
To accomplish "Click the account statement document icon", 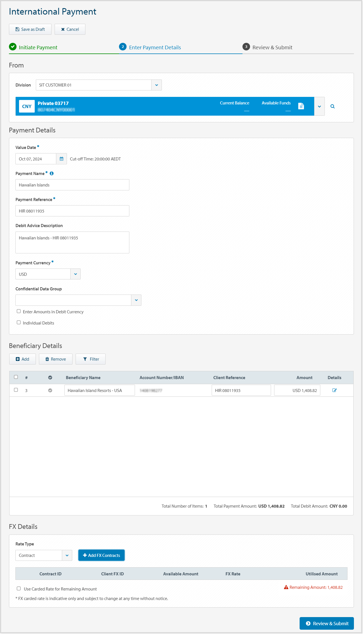I will (301, 106).
